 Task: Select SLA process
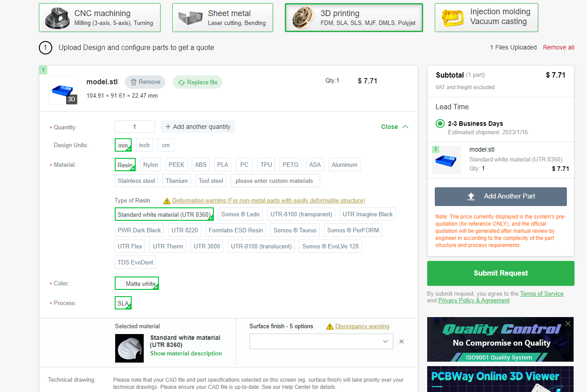coord(123,303)
